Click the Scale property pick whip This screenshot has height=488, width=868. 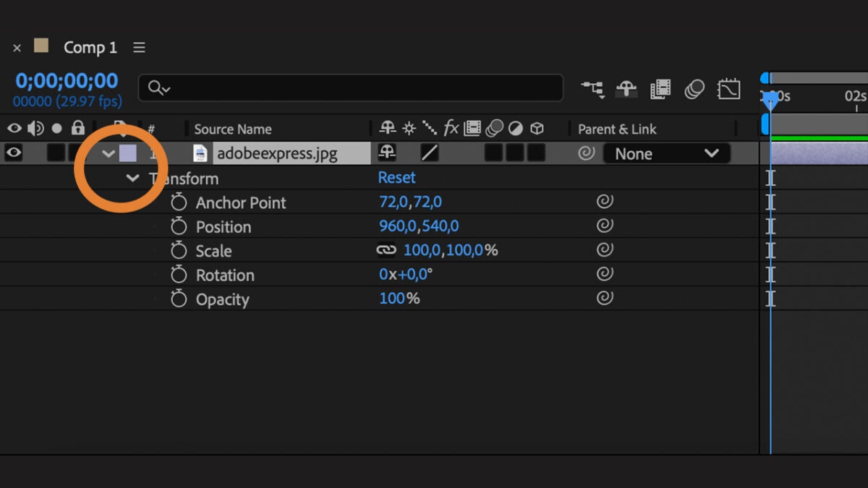click(605, 250)
